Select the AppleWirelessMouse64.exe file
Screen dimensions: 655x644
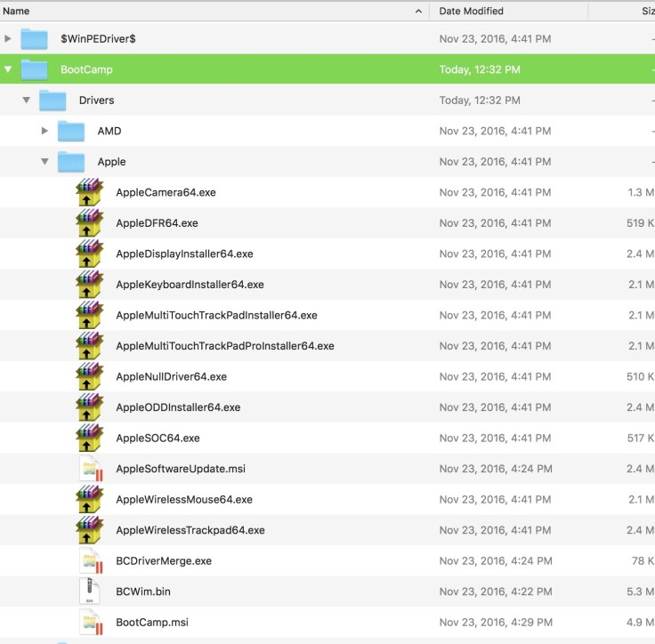(x=183, y=499)
